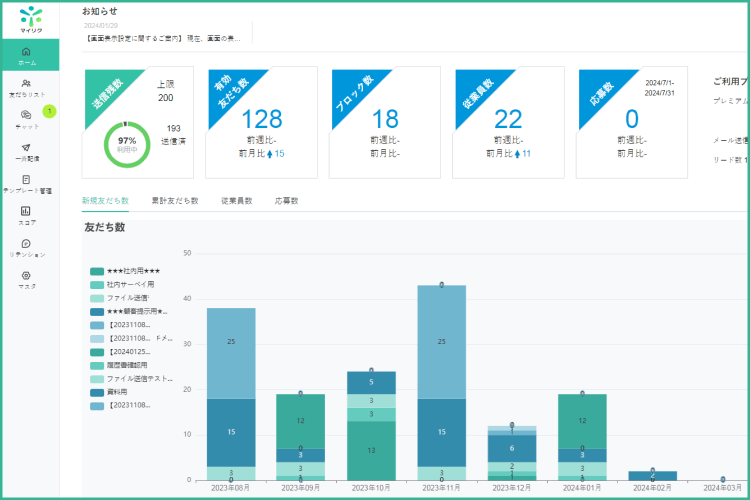Select the 応募数 tab
Image resolution: width=750 pixels, height=500 pixels.
point(286,201)
